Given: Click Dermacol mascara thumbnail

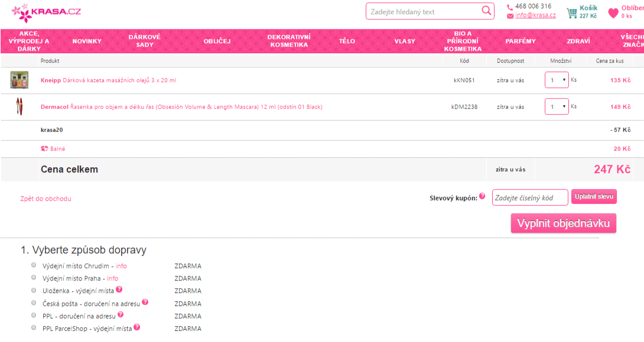Looking at the screenshot, I should click(19, 106).
